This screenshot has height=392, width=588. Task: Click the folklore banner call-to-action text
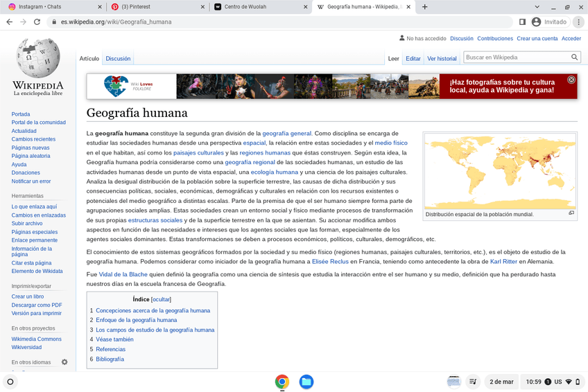point(502,86)
